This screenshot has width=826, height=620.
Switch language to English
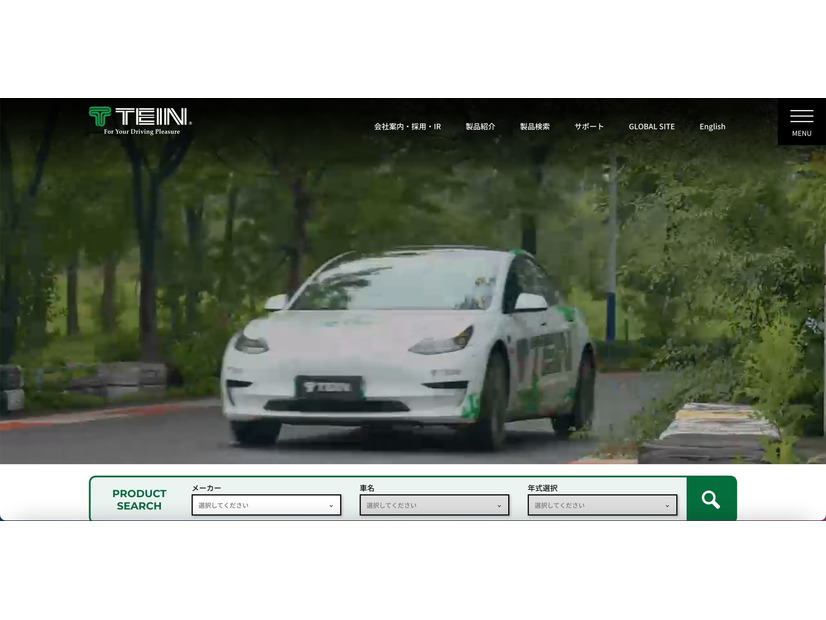[x=712, y=127]
